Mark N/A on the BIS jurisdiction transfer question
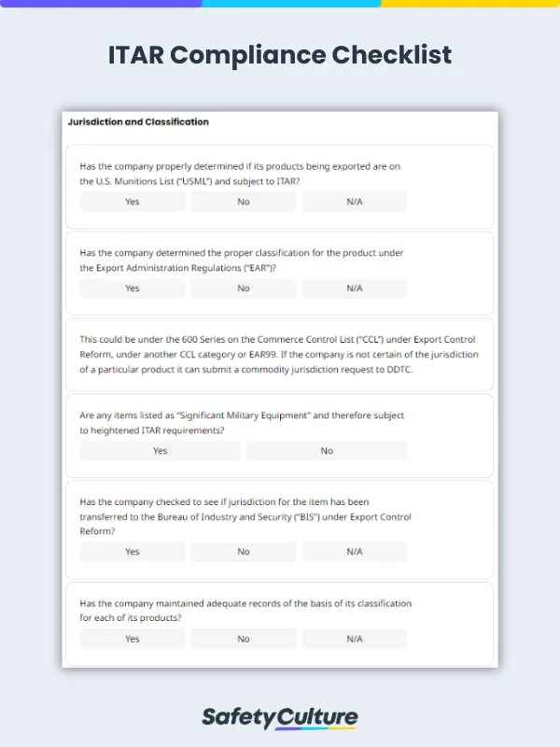This screenshot has height=747, width=560. tap(354, 552)
